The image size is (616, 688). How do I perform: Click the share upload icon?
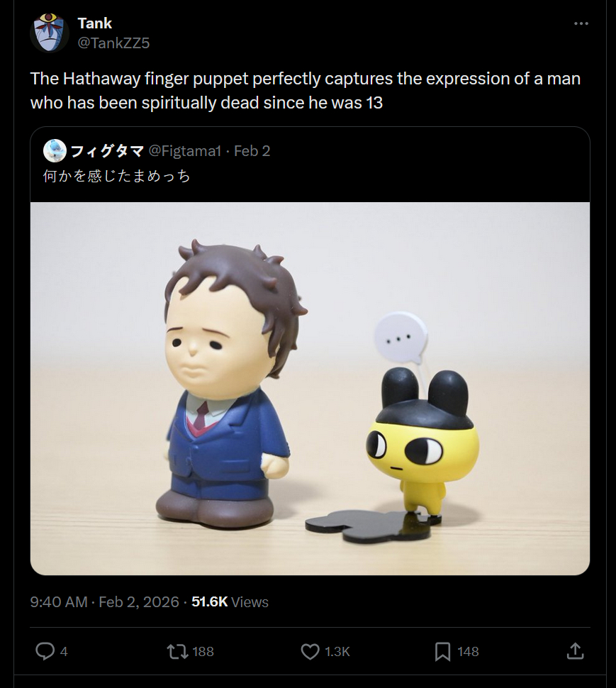tap(576, 650)
